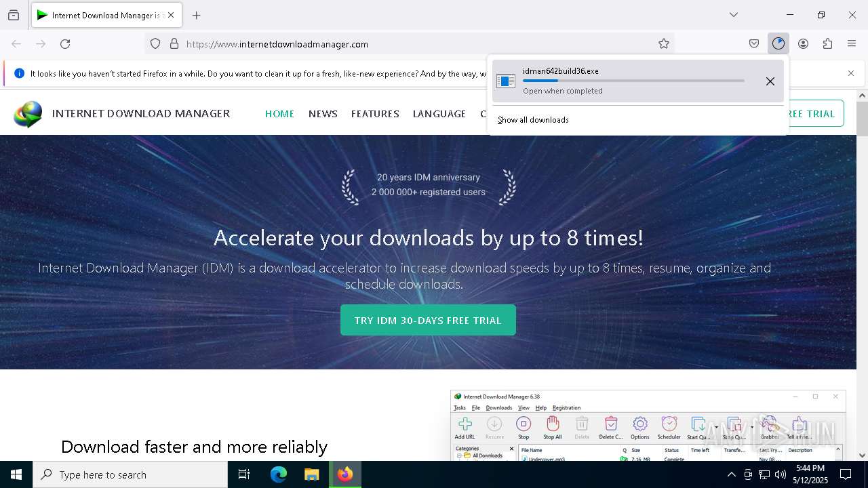The image size is (868, 488).
Task: Go to HOME in site navigation
Action: [279, 114]
